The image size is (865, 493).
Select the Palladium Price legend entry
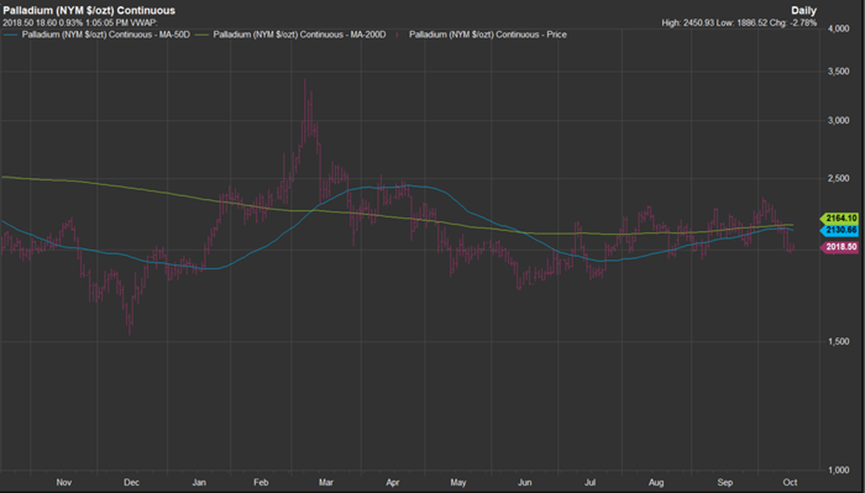click(488, 34)
